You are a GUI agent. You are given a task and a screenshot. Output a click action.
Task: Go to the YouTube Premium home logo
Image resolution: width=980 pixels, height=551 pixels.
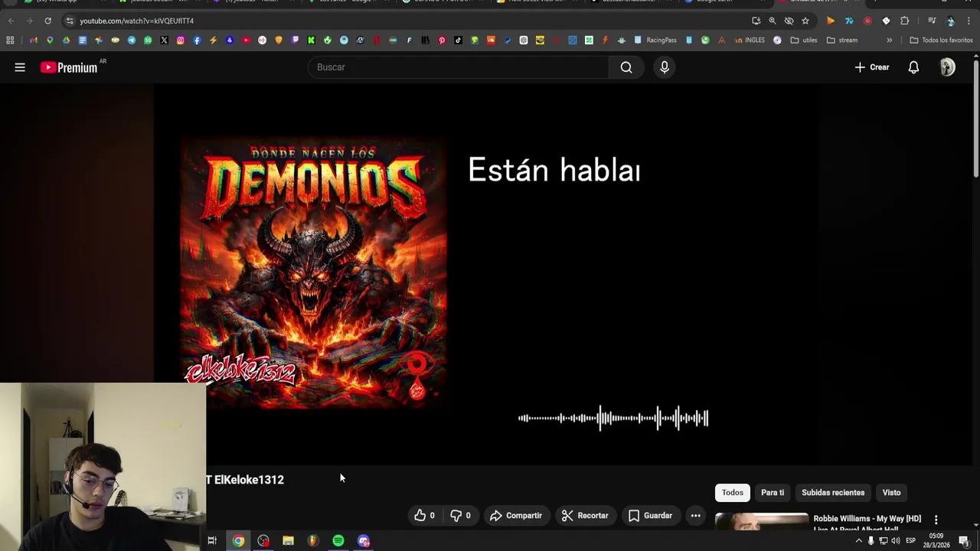(70, 67)
